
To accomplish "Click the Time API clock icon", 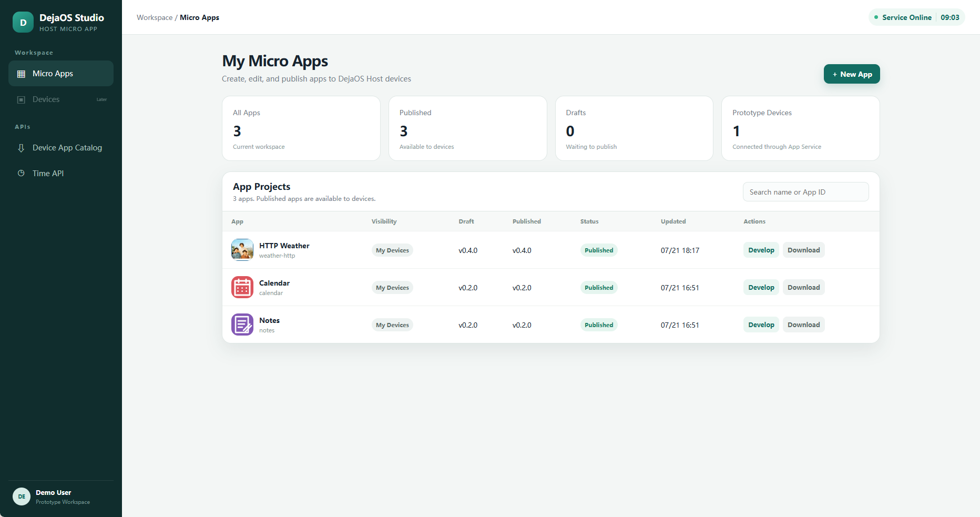I will (21, 173).
